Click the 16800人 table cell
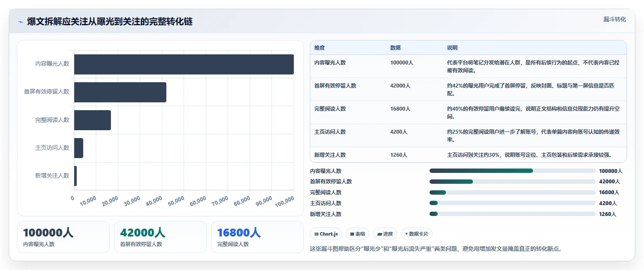This screenshot has width=644, height=270. (400, 108)
